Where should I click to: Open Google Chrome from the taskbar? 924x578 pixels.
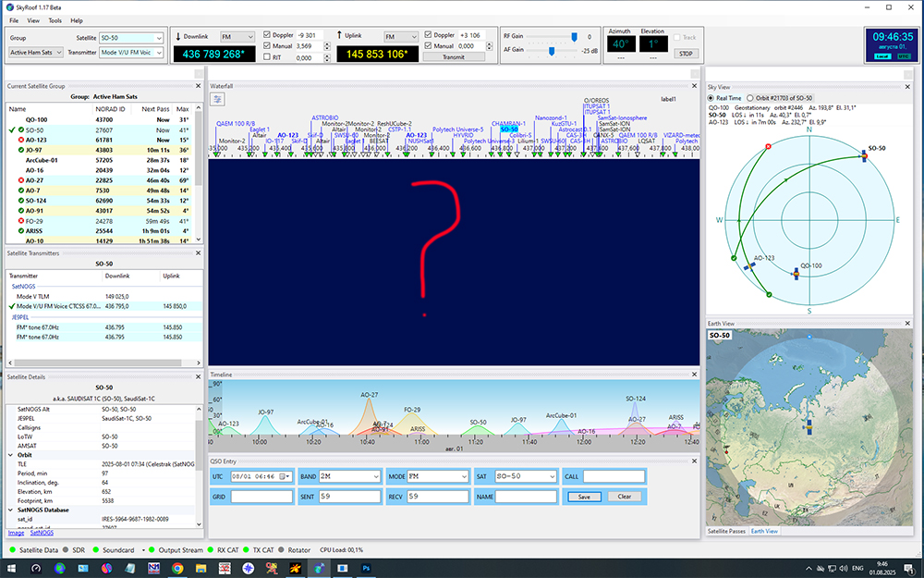pyautogui.click(x=176, y=569)
